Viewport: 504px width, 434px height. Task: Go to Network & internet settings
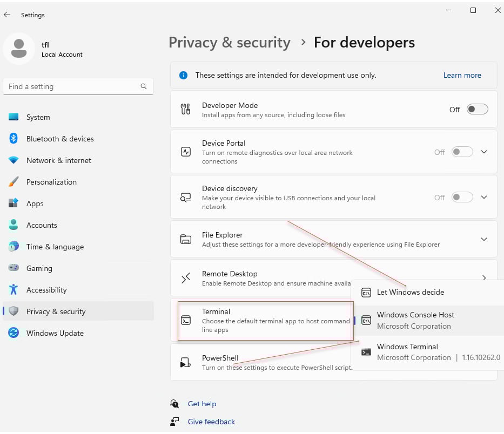[x=78, y=160]
